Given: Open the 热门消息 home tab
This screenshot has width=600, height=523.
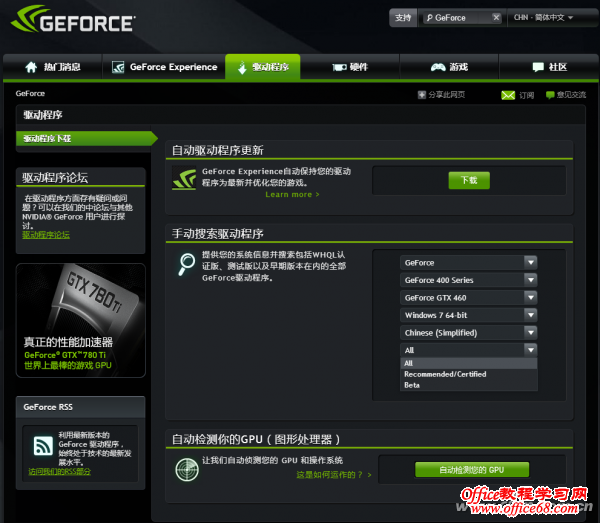Looking at the screenshot, I should tap(52, 67).
